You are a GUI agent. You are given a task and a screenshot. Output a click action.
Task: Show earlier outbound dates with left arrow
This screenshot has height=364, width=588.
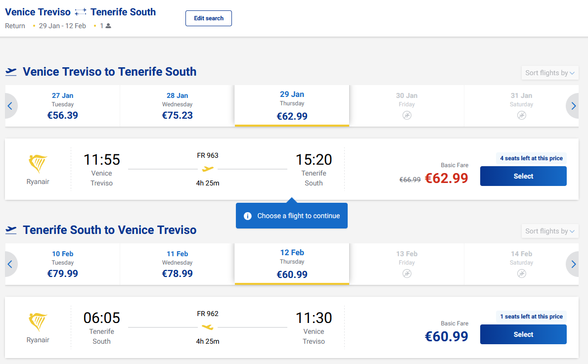tap(10, 106)
